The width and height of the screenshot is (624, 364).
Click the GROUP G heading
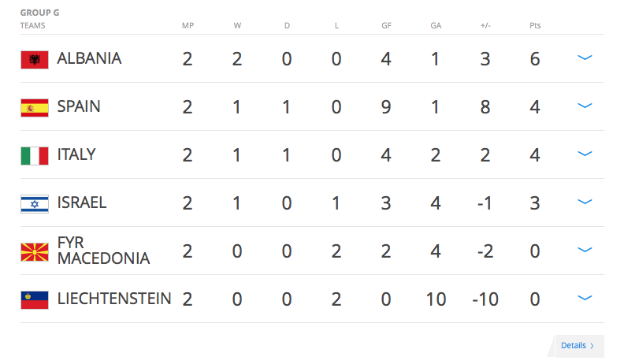[39, 13]
